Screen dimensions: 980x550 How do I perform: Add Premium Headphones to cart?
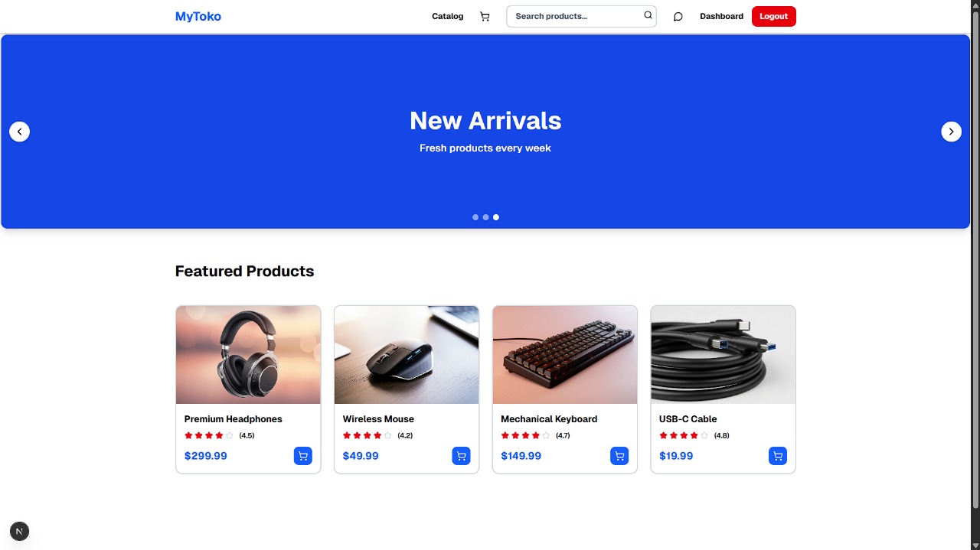[x=303, y=456]
